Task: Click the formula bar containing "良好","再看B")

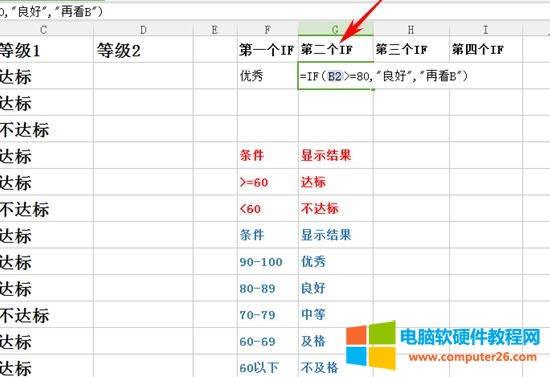Action: [275, 12]
